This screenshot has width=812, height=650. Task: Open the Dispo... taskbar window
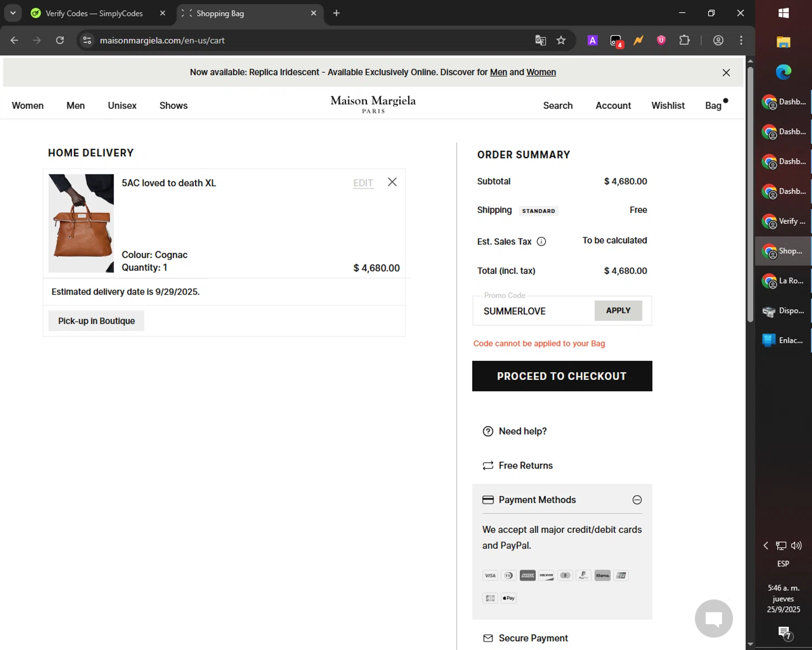click(783, 311)
